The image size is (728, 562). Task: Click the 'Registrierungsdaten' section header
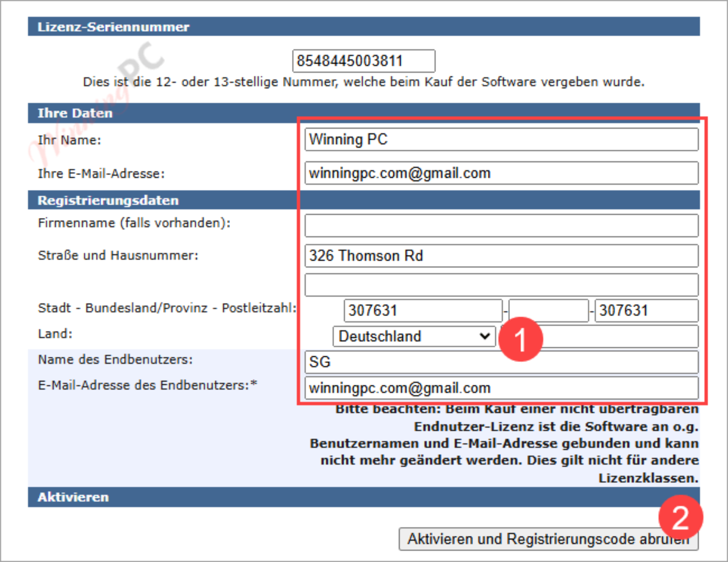point(108,200)
